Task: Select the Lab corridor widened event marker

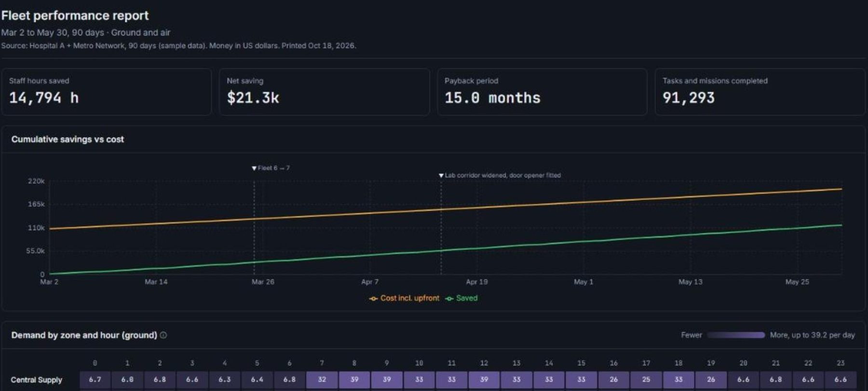Action: coord(500,175)
